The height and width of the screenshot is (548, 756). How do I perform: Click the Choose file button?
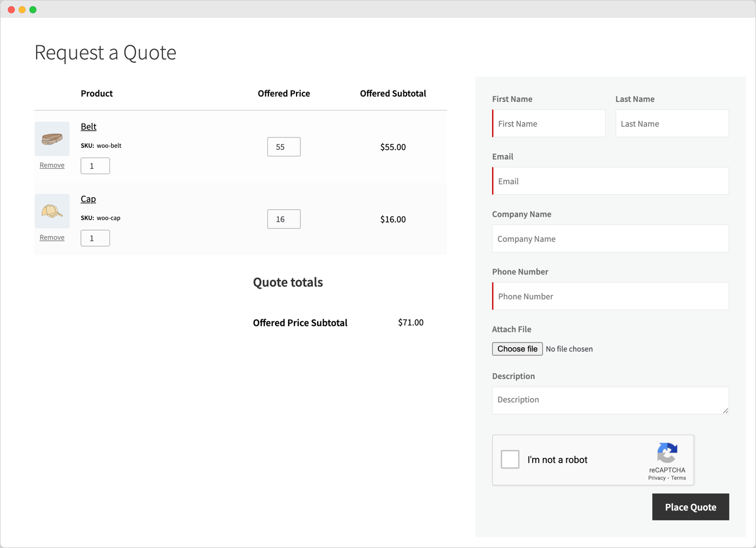pyautogui.click(x=517, y=348)
